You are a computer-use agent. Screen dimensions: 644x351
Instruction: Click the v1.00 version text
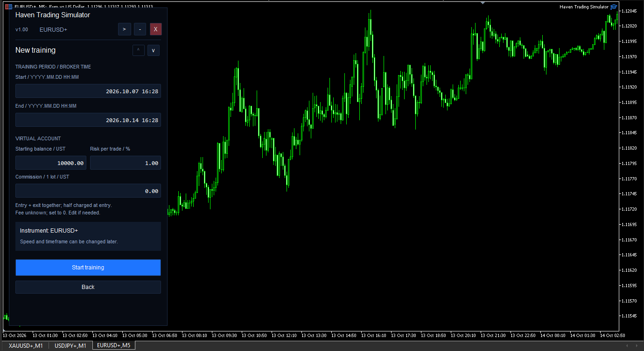(x=21, y=29)
